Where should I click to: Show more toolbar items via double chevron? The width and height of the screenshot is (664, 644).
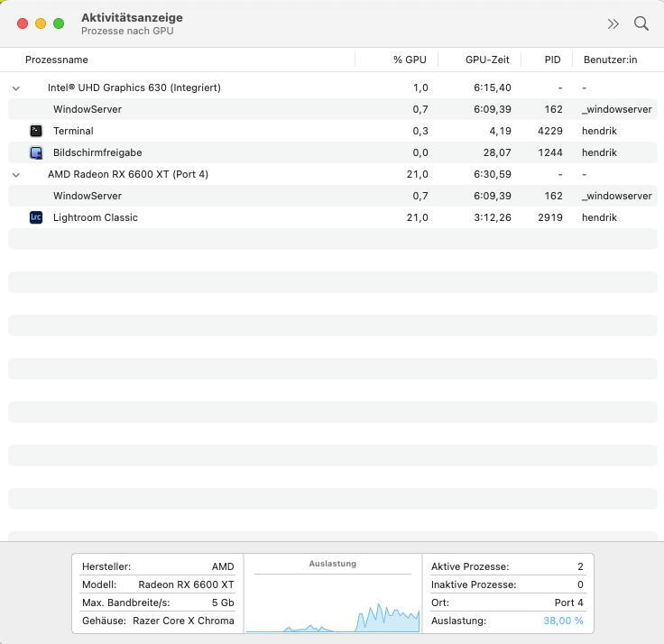pos(613,23)
